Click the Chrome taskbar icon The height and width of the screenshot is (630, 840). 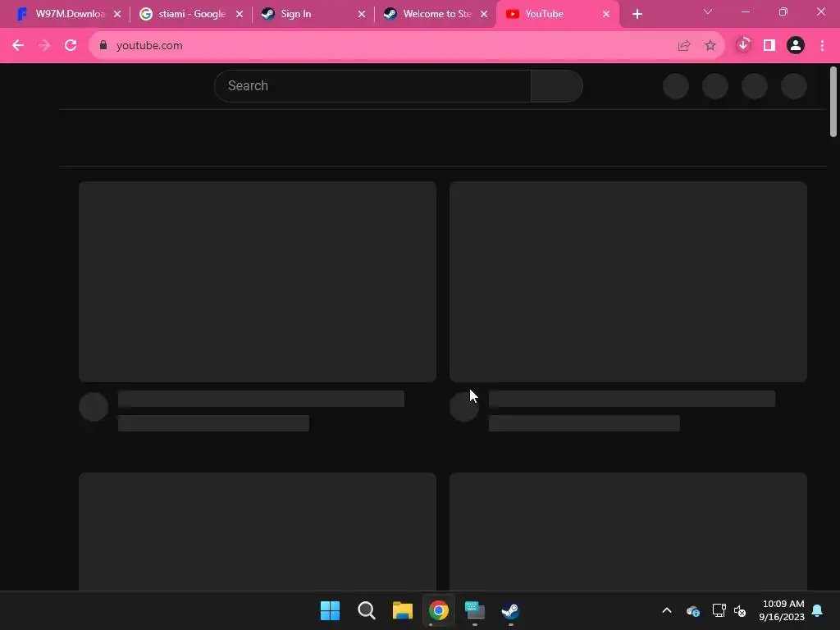[x=438, y=610]
